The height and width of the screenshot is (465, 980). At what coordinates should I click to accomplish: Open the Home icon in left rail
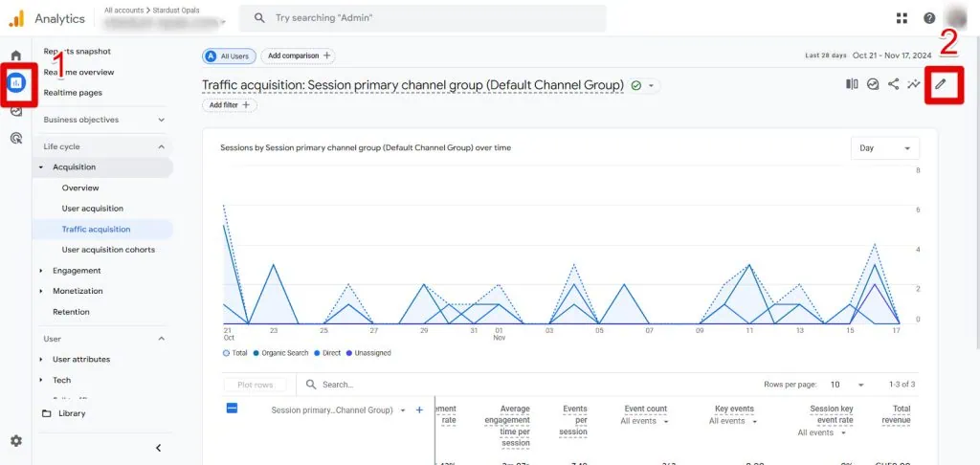click(15, 55)
